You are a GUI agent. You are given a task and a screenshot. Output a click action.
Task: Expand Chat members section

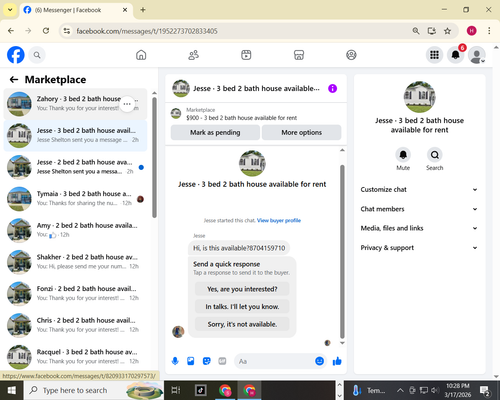419,209
